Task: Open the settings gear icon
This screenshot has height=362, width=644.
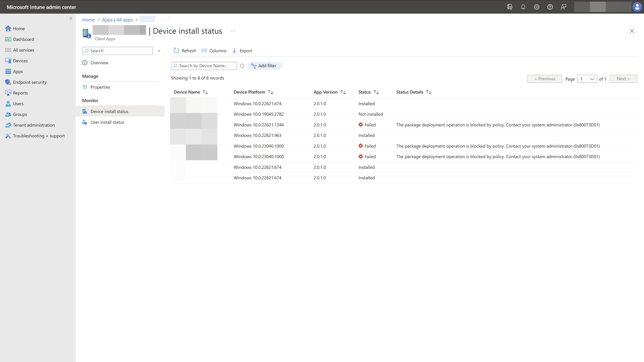Action: click(x=536, y=7)
